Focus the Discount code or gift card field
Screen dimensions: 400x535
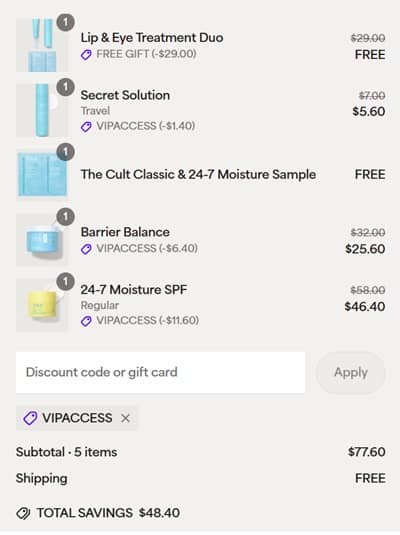[160, 372]
